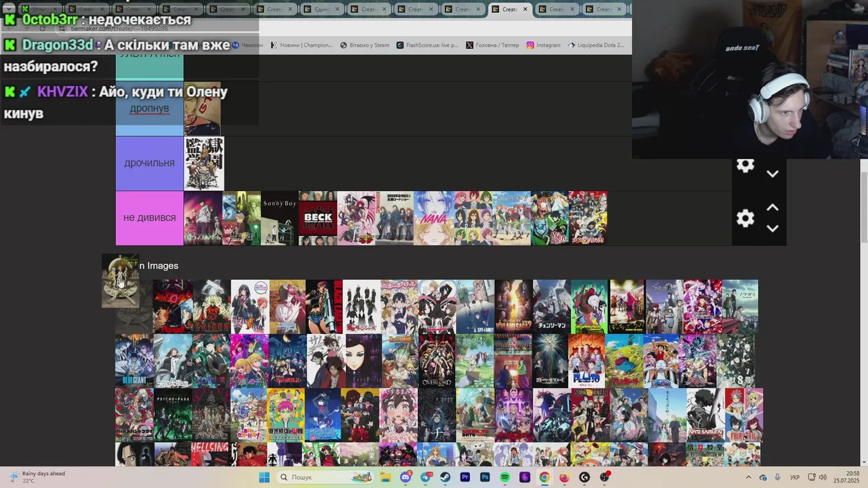Select the poster in дрочильня tier
This screenshot has height=488, width=868.
[x=204, y=163]
